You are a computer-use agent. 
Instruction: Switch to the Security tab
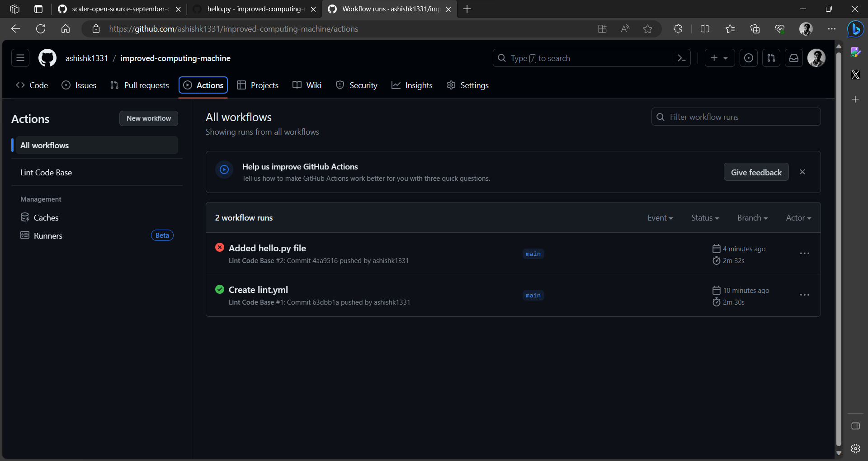click(x=363, y=85)
